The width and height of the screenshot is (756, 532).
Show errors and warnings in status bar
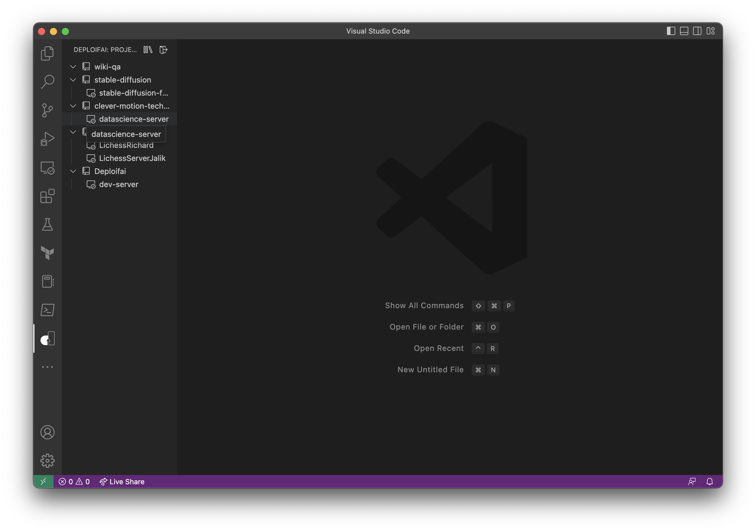coord(74,482)
